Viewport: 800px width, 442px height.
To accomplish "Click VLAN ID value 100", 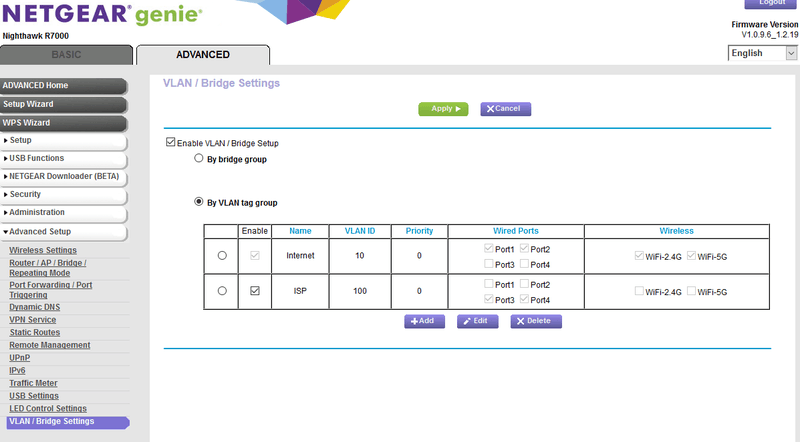I will click(x=360, y=291).
